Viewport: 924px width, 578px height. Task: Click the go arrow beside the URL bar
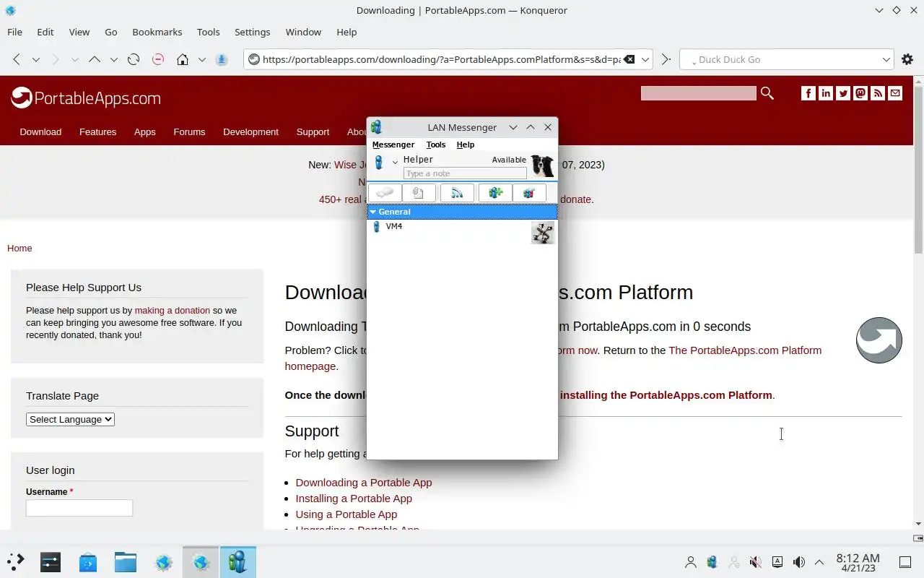click(666, 59)
